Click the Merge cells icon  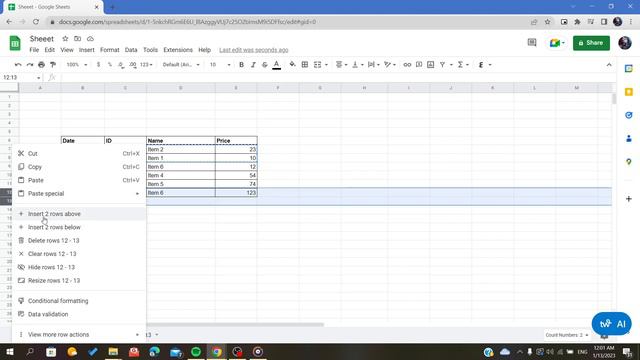coord(318,64)
